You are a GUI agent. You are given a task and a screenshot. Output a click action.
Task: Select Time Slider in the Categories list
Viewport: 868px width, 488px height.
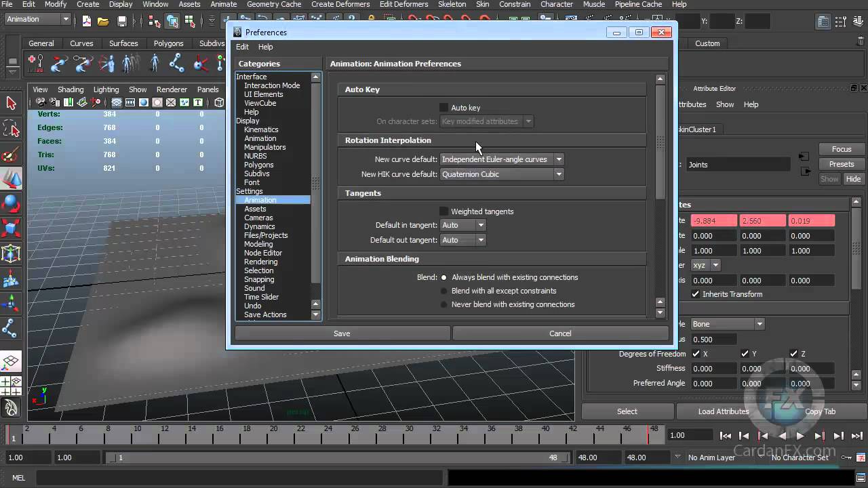pyautogui.click(x=261, y=297)
